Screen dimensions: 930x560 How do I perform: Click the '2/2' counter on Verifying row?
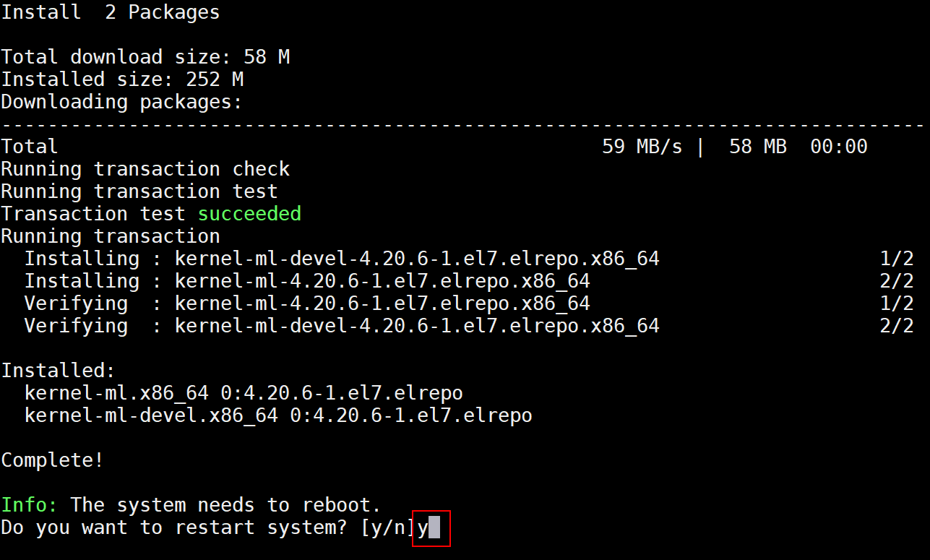[x=897, y=326]
